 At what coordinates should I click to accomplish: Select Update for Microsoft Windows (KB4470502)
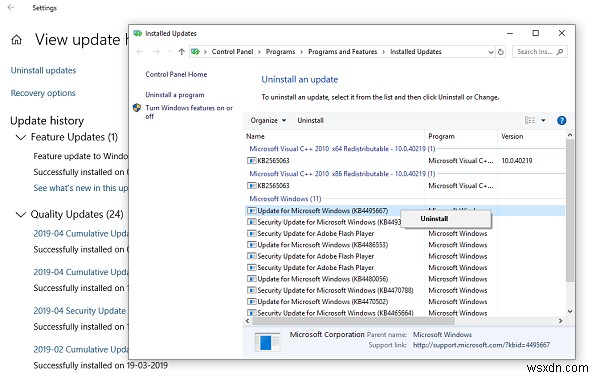[323, 302]
